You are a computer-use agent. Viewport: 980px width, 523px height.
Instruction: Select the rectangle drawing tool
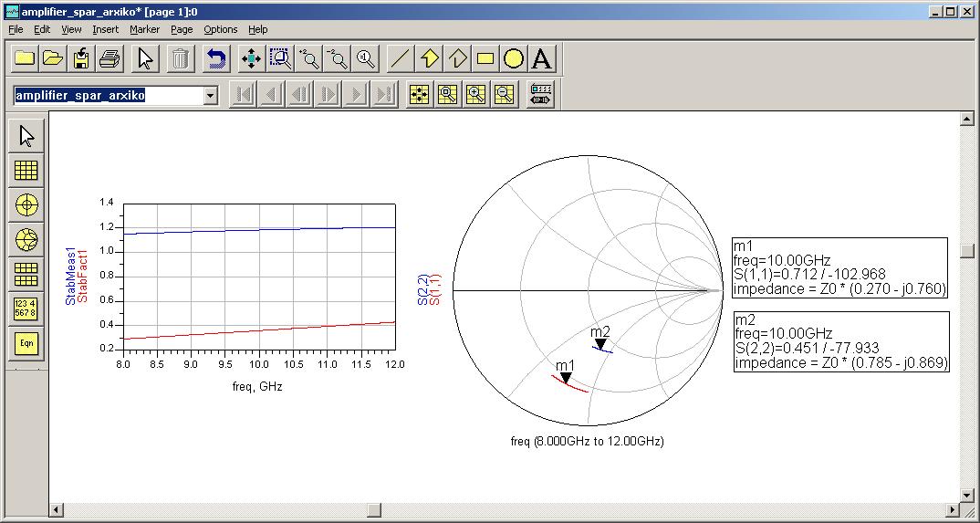click(485, 59)
